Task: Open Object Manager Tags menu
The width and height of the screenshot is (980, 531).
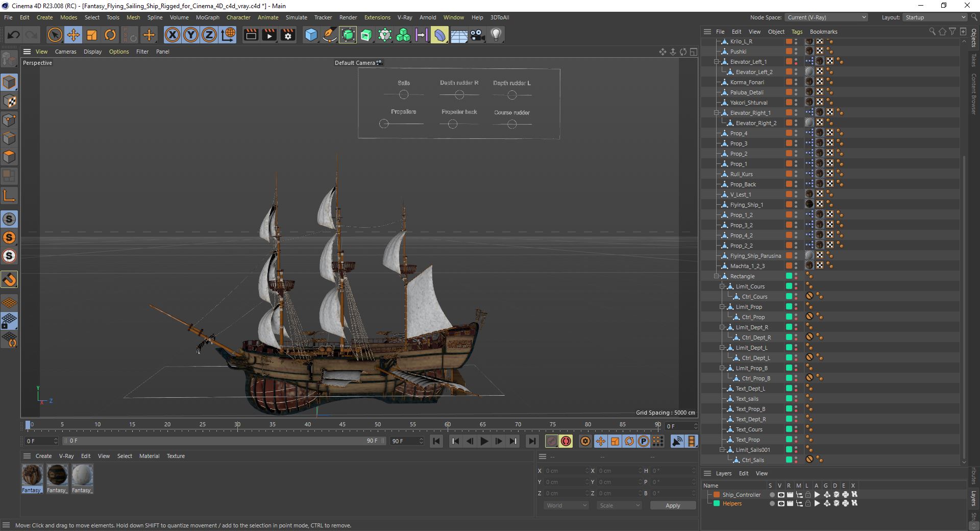Action: (797, 32)
